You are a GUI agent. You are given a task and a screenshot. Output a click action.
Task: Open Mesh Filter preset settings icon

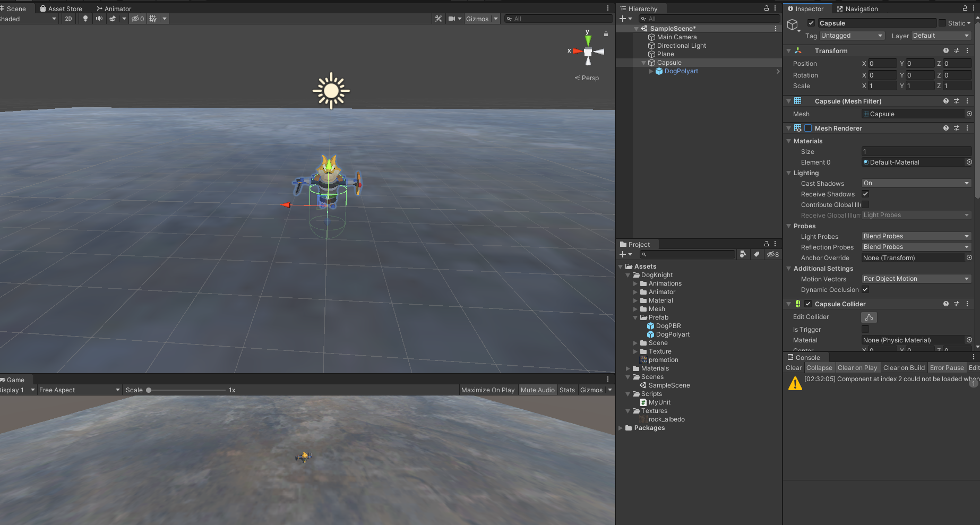pyautogui.click(x=957, y=101)
